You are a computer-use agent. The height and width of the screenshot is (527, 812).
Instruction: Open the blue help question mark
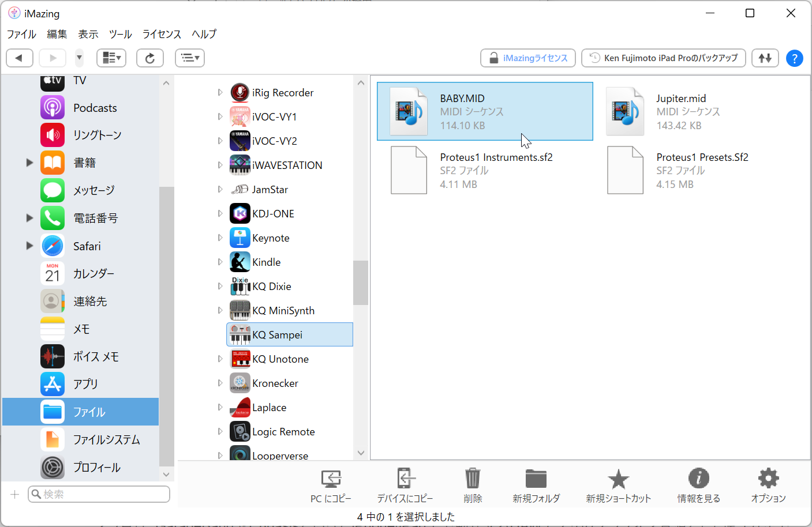click(x=794, y=58)
